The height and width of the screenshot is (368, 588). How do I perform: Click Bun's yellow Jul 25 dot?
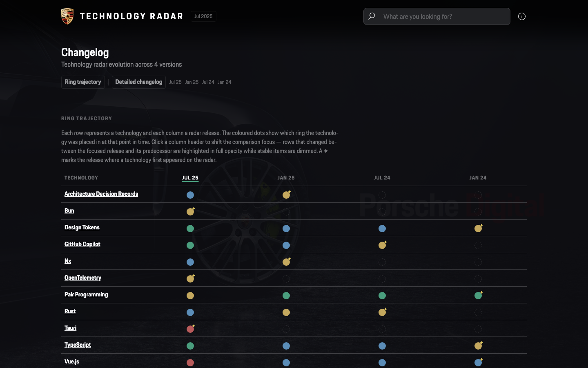pyautogui.click(x=190, y=212)
